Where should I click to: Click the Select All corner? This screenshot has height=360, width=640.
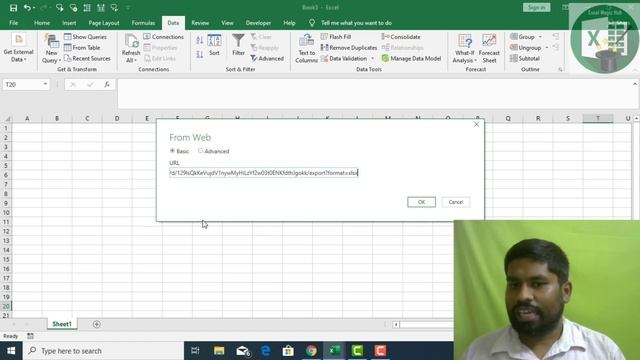tap(6, 119)
